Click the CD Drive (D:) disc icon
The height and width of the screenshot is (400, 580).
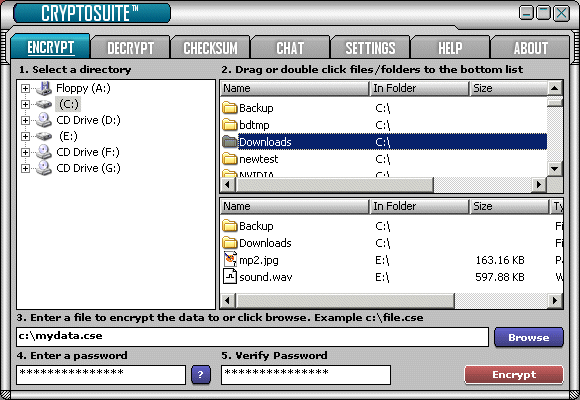click(44, 120)
